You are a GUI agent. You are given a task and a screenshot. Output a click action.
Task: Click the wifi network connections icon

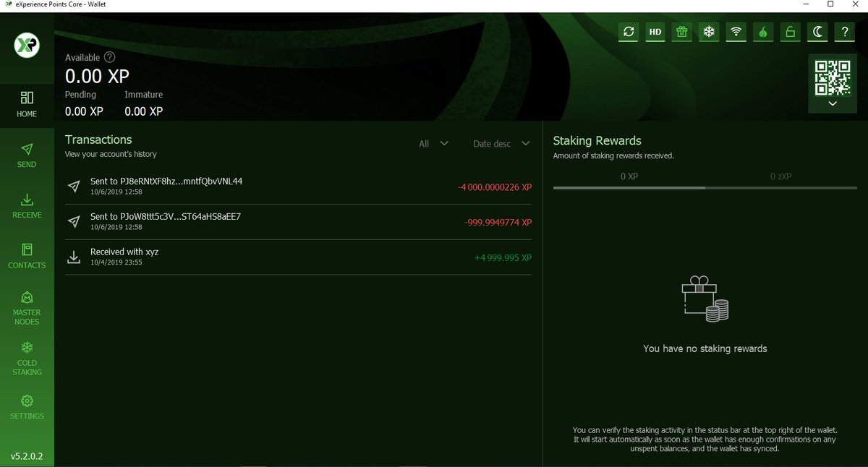tap(736, 32)
